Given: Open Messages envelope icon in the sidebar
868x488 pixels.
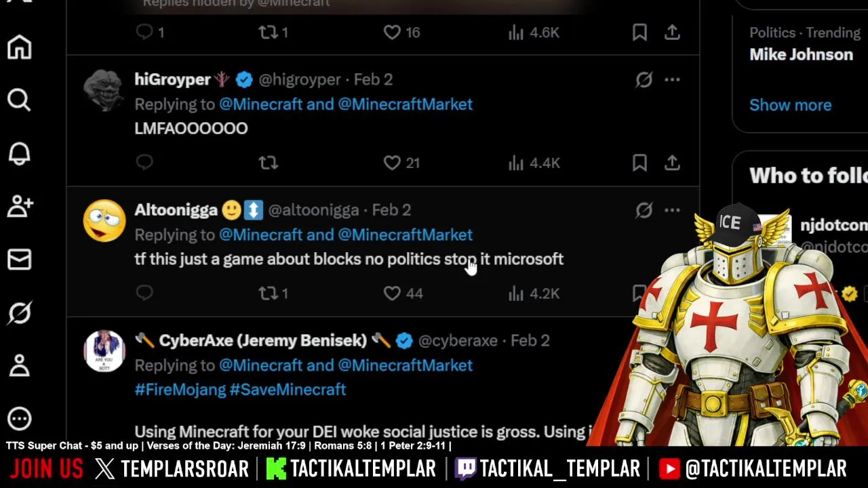Looking at the screenshot, I should coord(19,260).
